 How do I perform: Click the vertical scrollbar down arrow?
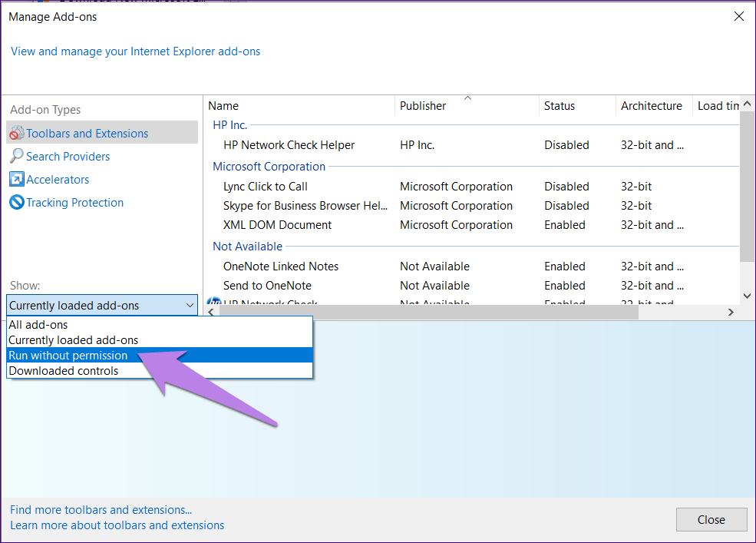tap(747, 296)
